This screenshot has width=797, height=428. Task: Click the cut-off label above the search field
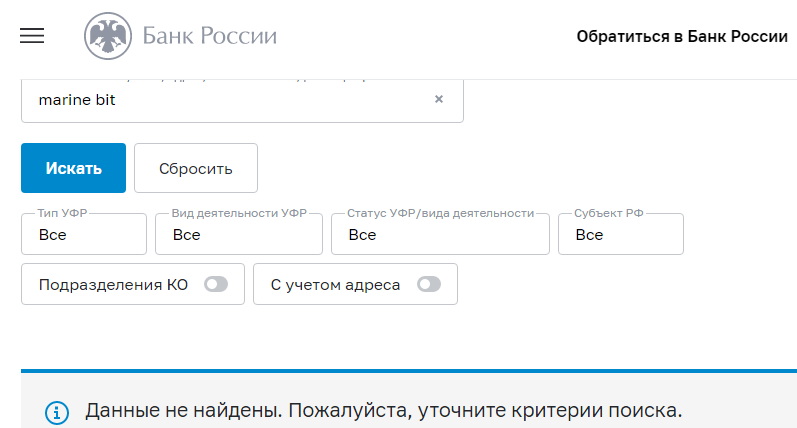coord(200,76)
